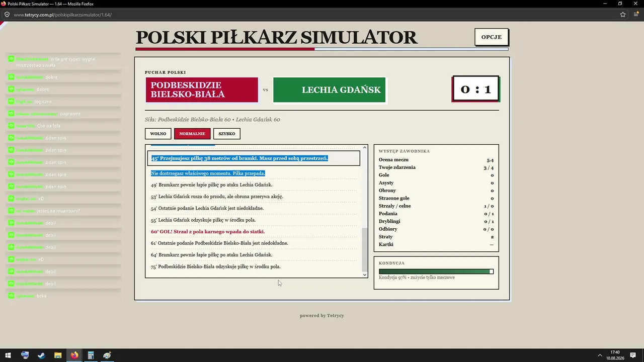Screen dimensions: 644x362
Task: Set match speed to SZYBKO
Action: [227, 134]
